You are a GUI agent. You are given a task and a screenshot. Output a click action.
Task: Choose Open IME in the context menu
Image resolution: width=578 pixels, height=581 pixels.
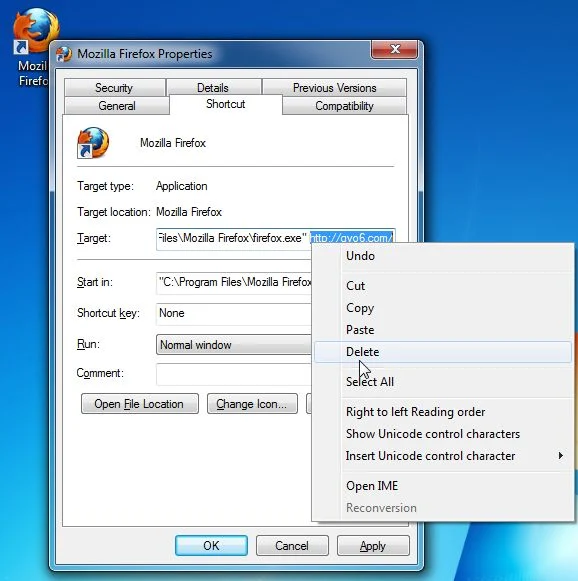(443, 486)
